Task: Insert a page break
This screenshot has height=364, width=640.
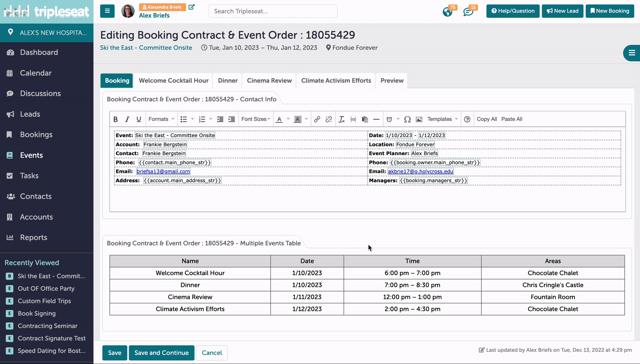Action: pos(353,119)
